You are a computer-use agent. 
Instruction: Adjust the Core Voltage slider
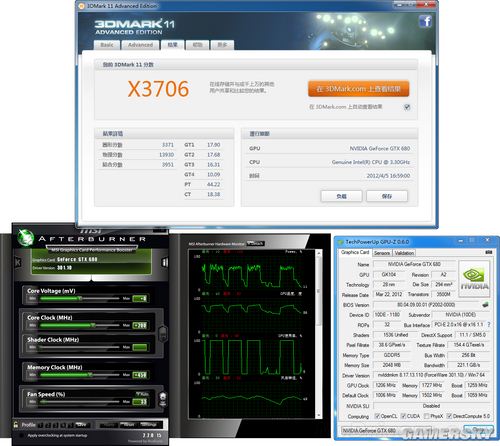79,298
